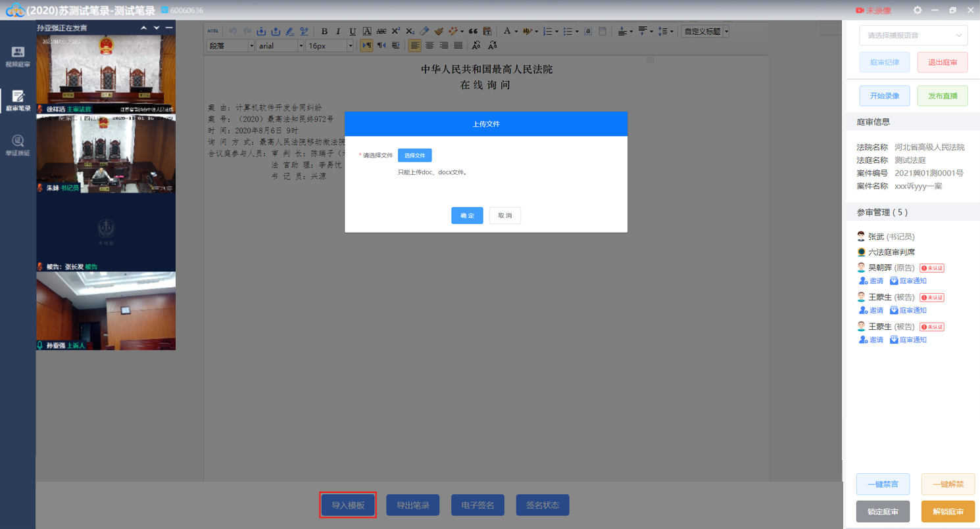
Task: Click the magnifier 举证质证 sidebar icon
Action: tap(18, 145)
